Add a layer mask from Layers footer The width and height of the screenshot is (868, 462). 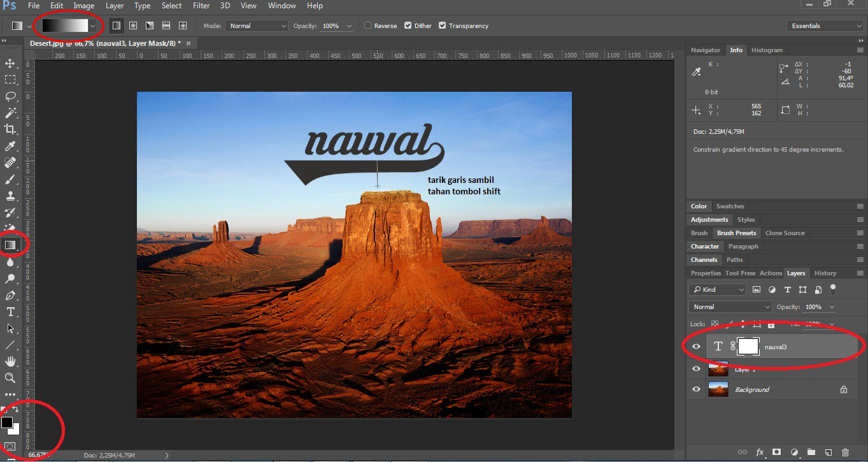click(777, 452)
